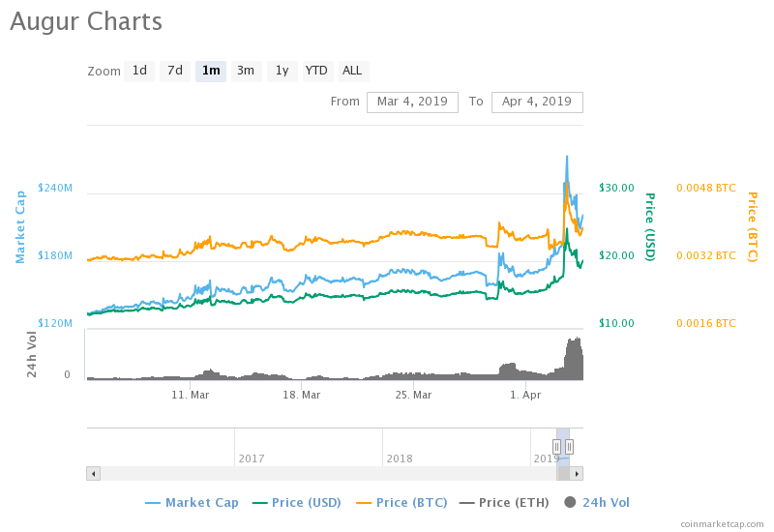This screenshot has width=774, height=532.
Task: Click the navigator scrollbar left arrow
Action: pyautogui.click(x=94, y=474)
